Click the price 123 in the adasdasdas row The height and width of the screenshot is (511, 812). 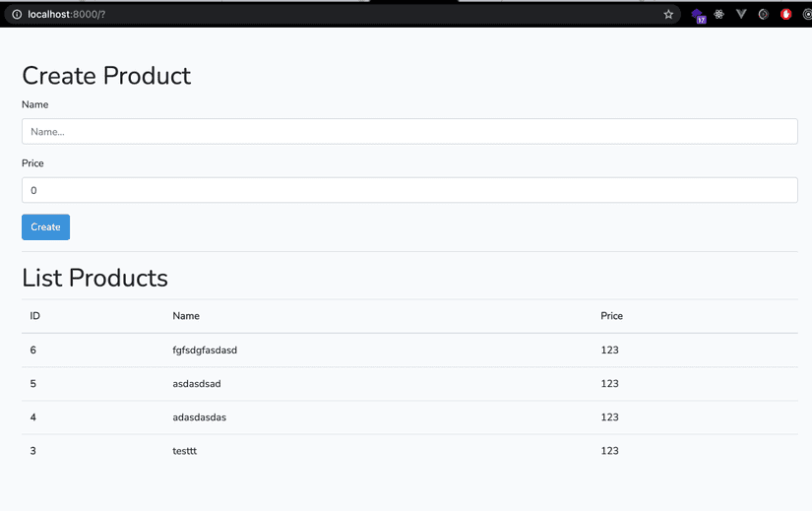(609, 417)
